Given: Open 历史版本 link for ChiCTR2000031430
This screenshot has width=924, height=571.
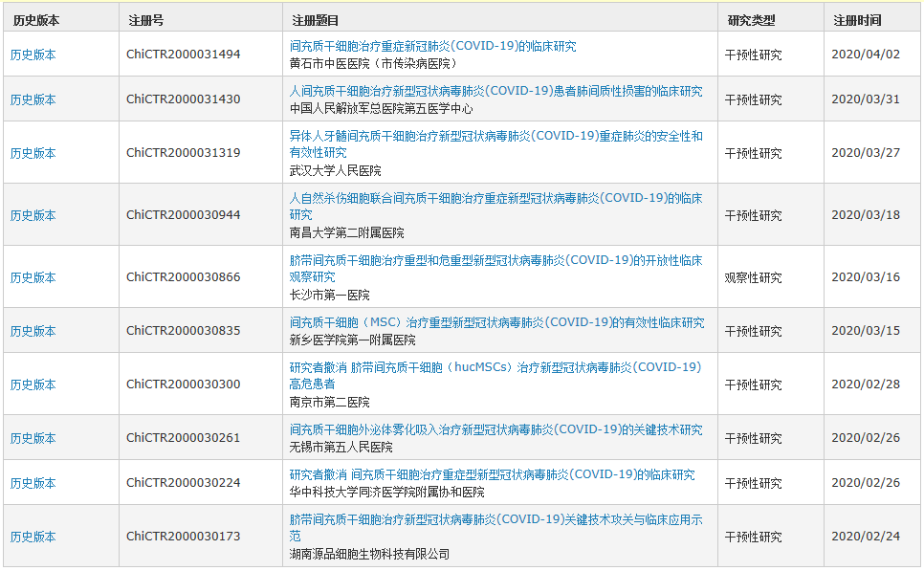Looking at the screenshot, I should pyautogui.click(x=33, y=99).
